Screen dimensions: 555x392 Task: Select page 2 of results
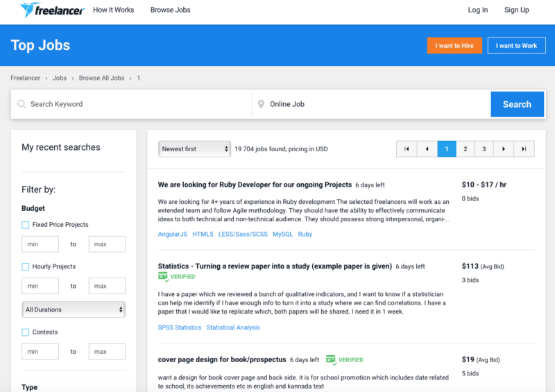466,148
